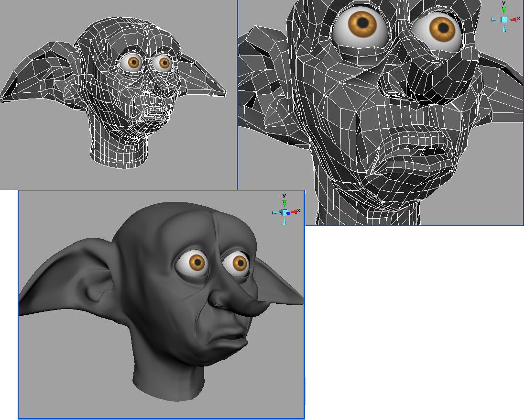Click red X-axis cone in smooth shaded view gizmo

[x=294, y=212]
